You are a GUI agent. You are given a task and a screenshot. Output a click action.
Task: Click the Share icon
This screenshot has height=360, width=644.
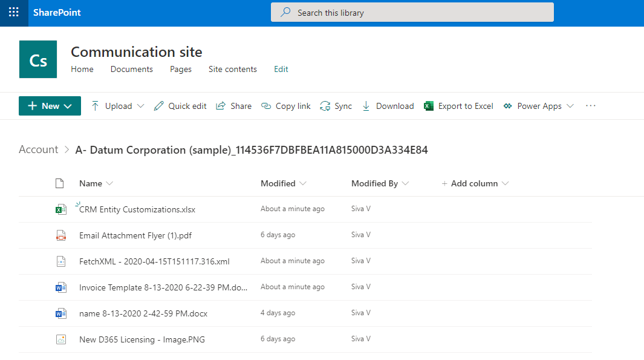point(221,106)
